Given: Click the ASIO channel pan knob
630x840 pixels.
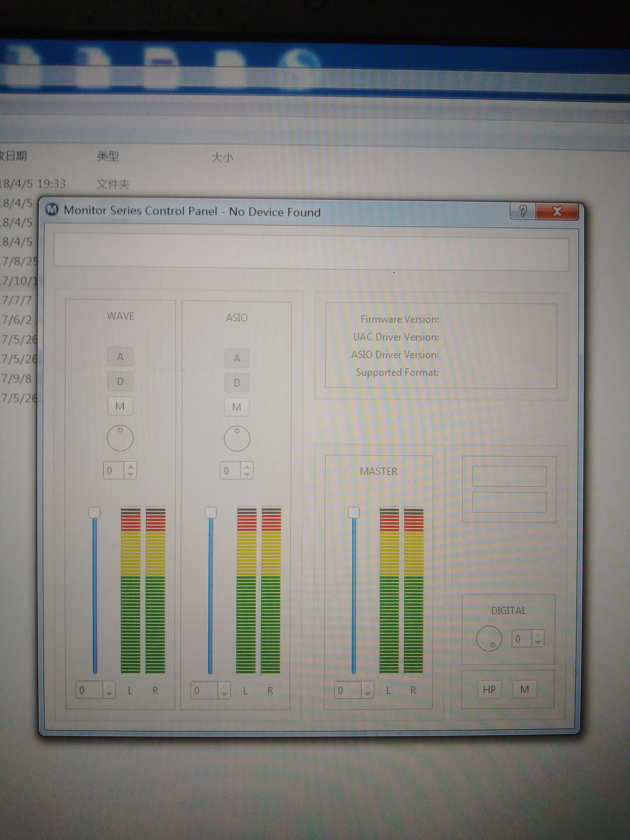Looking at the screenshot, I should tap(237, 439).
